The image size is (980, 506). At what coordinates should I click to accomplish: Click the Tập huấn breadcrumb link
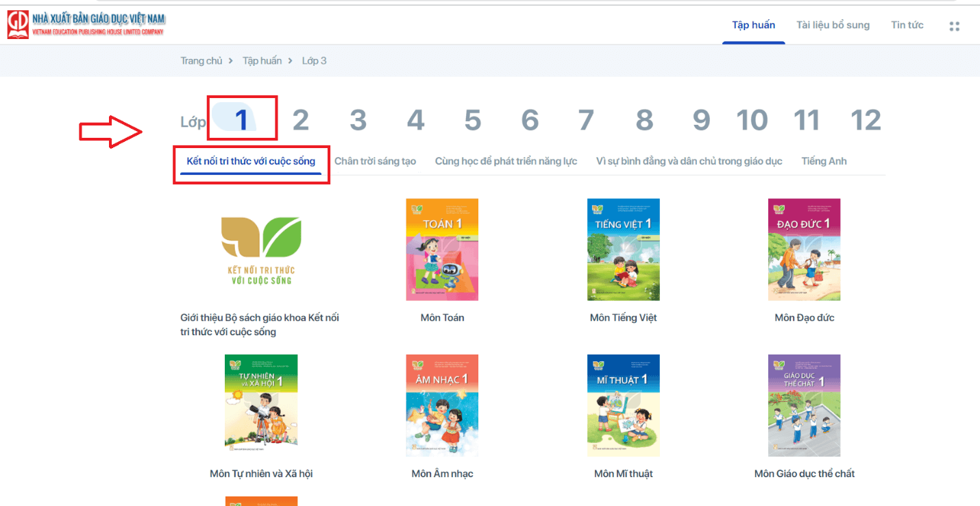(262, 61)
